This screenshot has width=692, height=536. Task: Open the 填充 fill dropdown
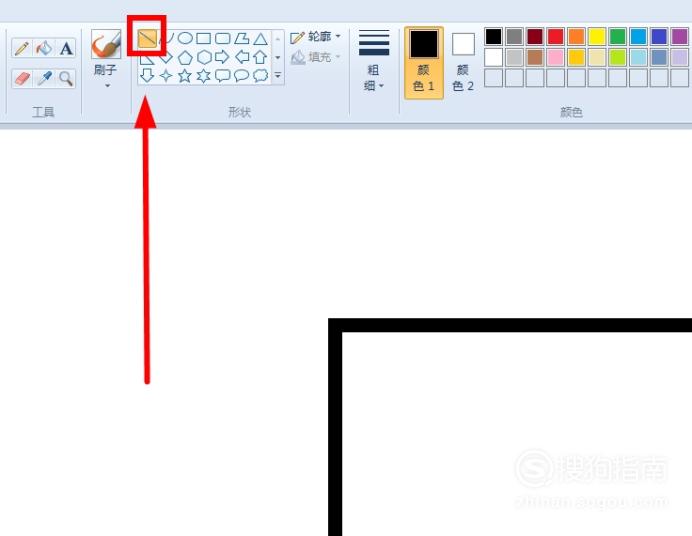point(316,57)
